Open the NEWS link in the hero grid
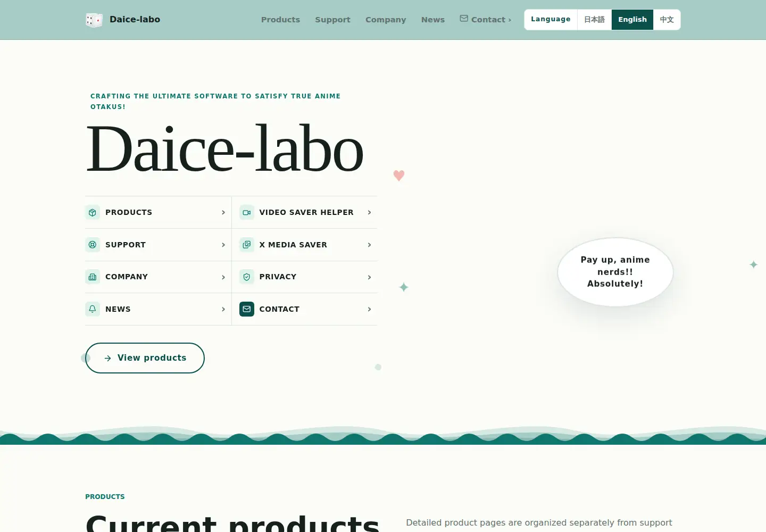This screenshot has height=532, width=766. pos(158,309)
